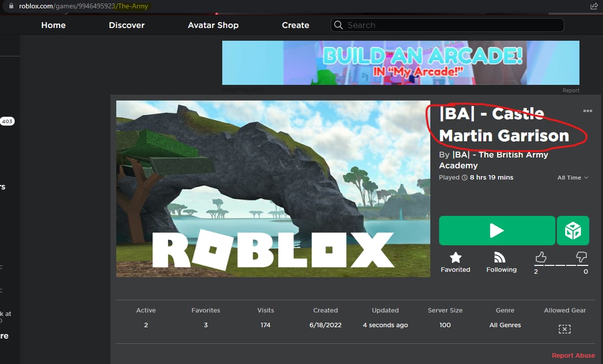Click the '100' server size value
Viewport: 603px width, 364px height.
445,325
